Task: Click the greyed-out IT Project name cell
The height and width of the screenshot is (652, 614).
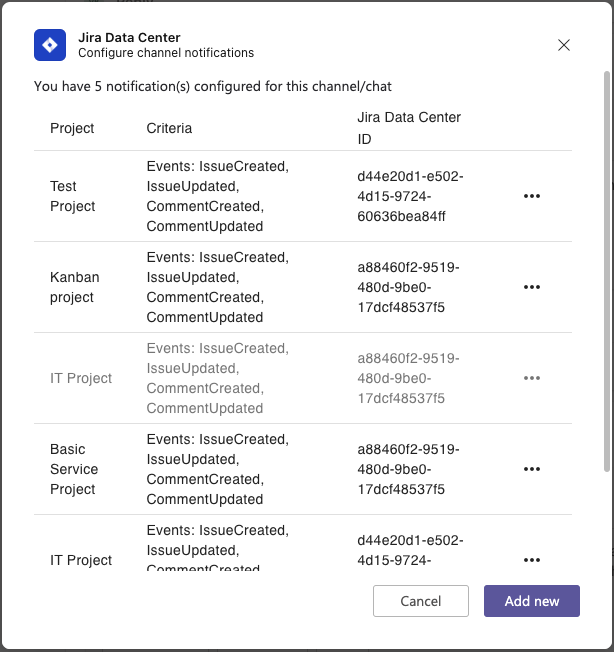Action: [x=81, y=378]
